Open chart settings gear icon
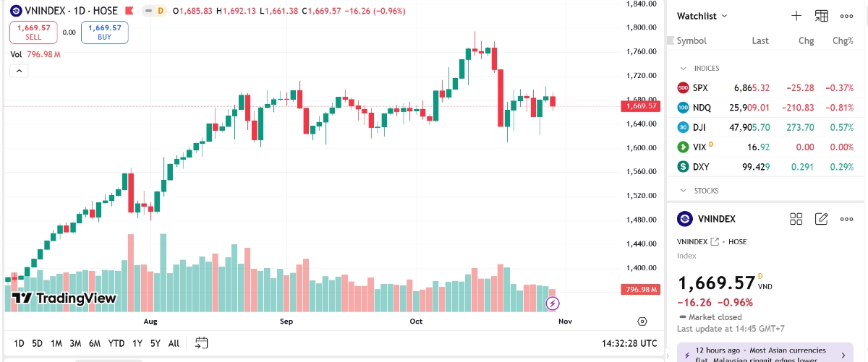868x362 pixels. click(642, 322)
